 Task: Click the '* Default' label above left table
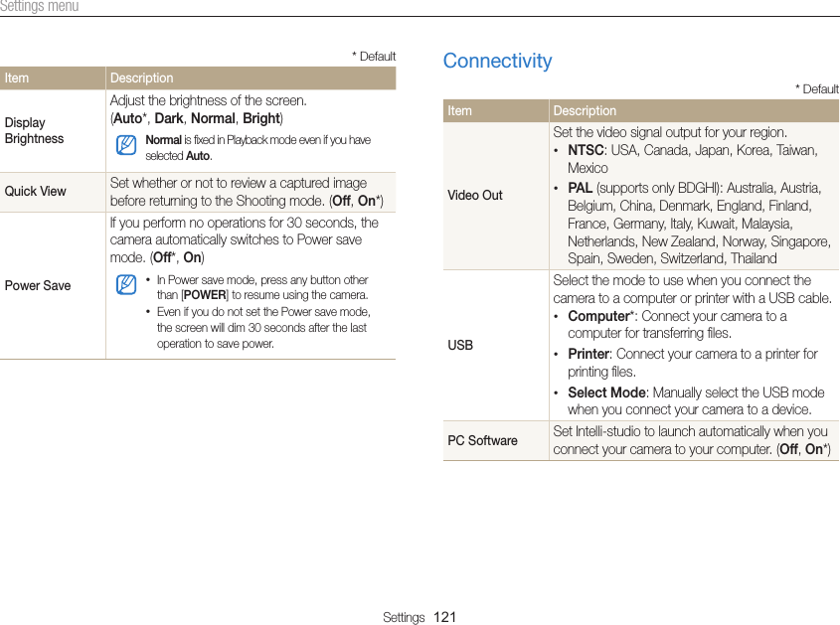374,57
